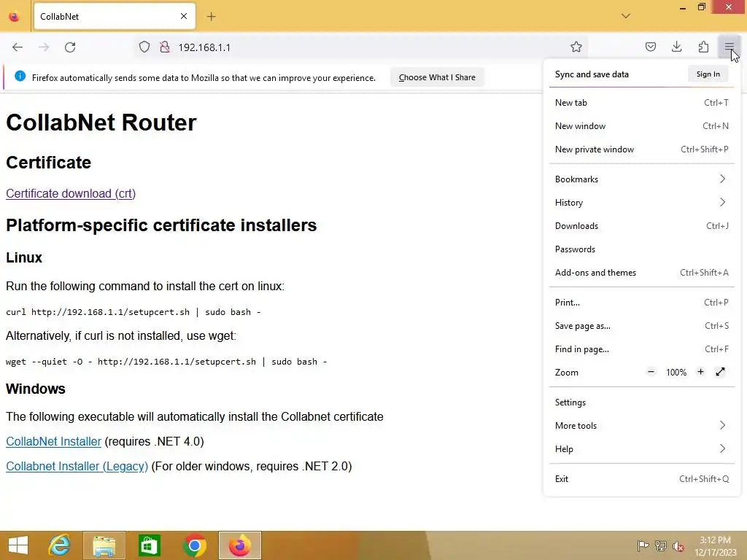Select New window menu entry
747x560 pixels.
[642, 126]
